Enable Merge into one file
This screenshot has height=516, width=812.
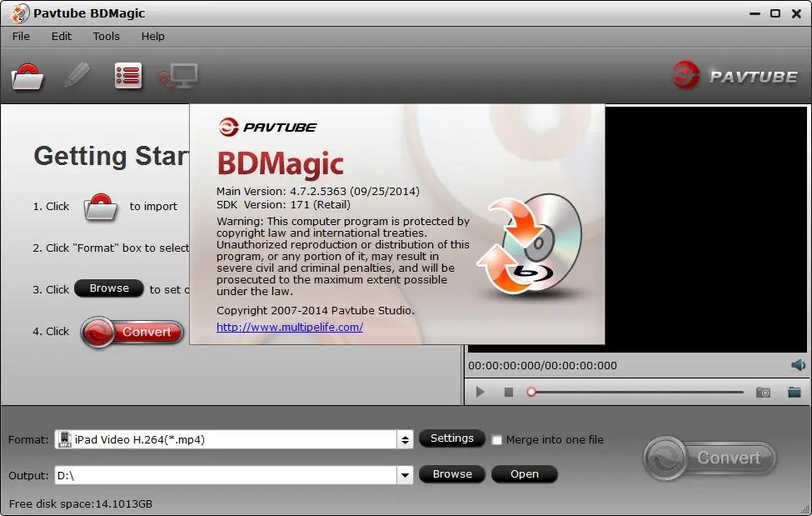[496, 440]
